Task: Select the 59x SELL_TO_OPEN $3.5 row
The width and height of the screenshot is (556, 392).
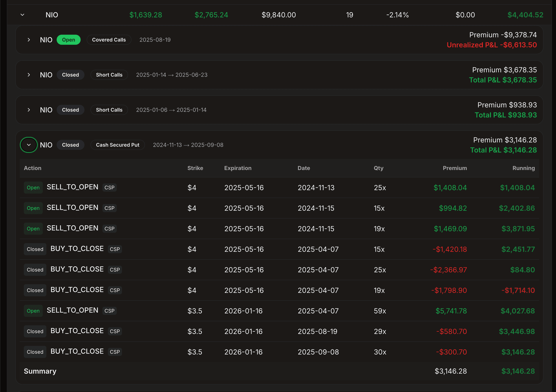Action: (72, 310)
